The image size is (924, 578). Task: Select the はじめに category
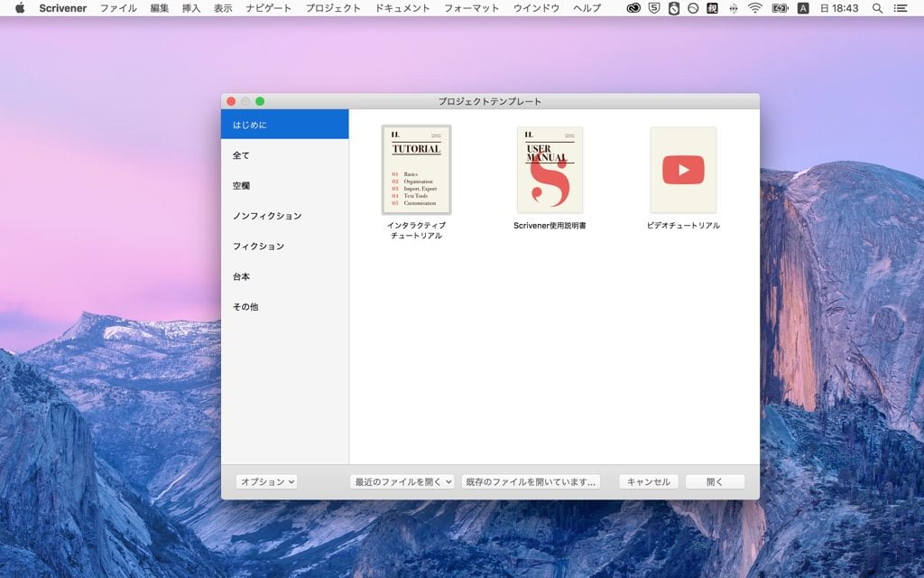(284, 125)
